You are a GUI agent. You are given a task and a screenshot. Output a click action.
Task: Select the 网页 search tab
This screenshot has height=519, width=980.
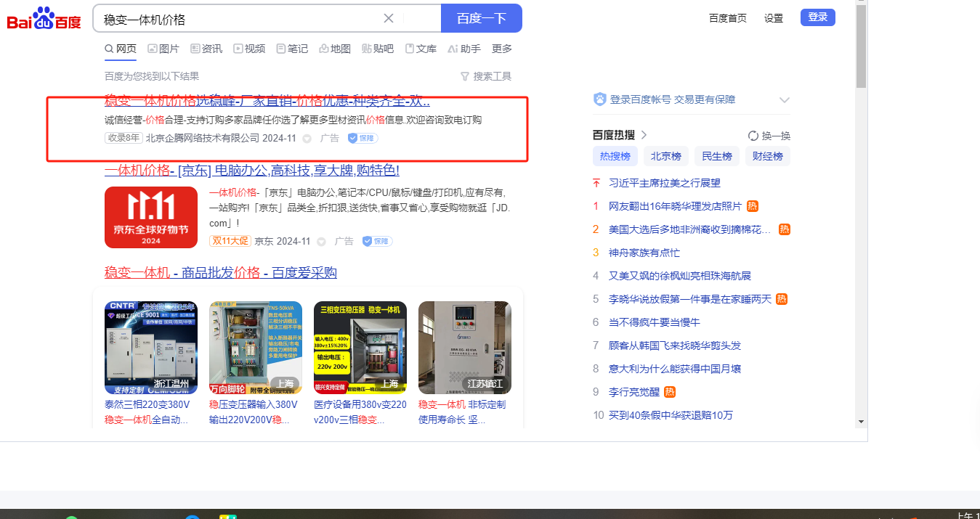tap(121, 49)
